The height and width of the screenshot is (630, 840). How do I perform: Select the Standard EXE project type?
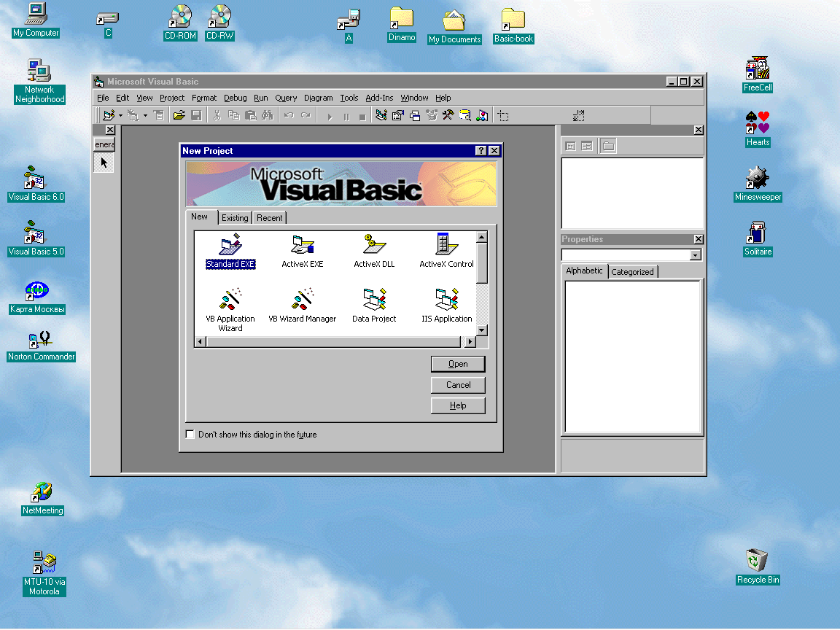click(x=230, y=251)
